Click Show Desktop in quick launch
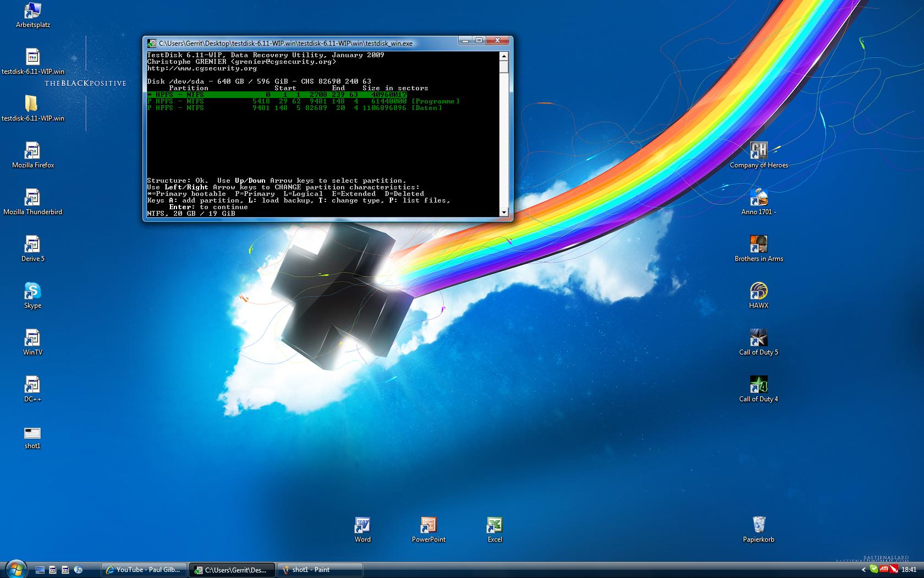Viewport: 924px width, 578px height. point(40,570)
